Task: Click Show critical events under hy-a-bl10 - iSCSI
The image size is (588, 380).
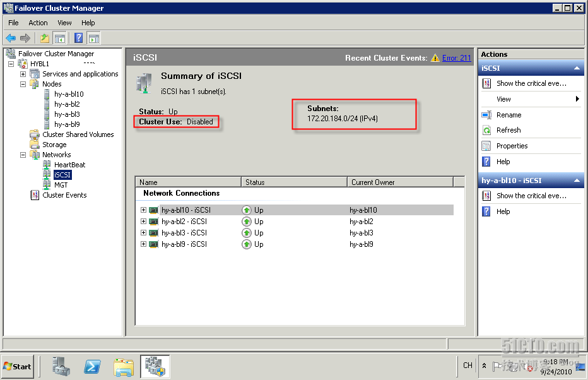Action: coord(531,196)
